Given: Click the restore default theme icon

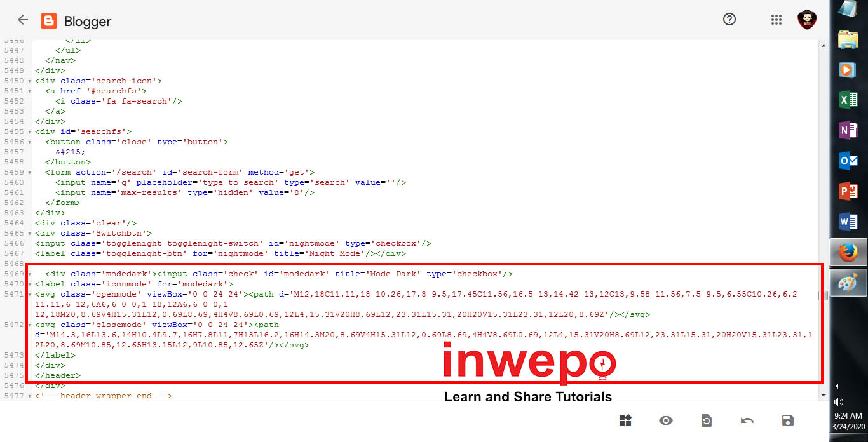Looking at the screenshot, I should 706,420.
